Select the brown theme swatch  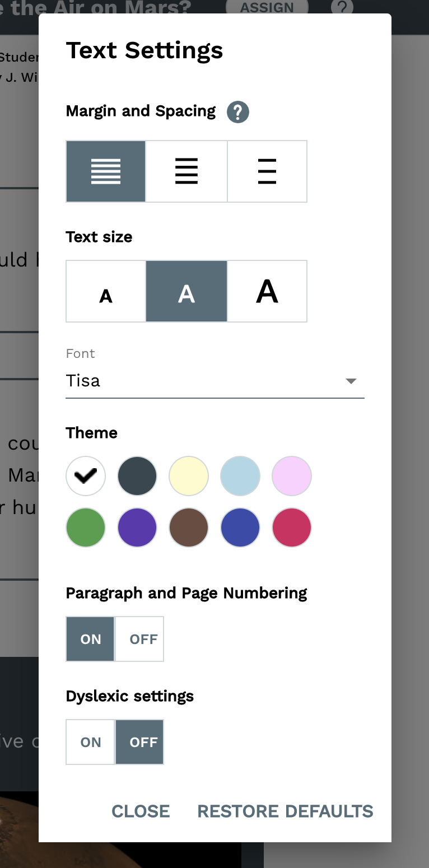(189, 528)
